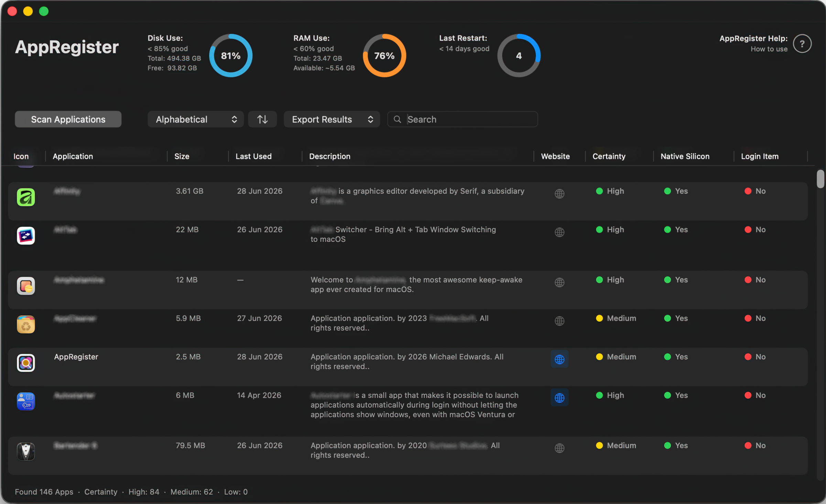Click the 14 Apr 2026 last used date
826x504 pixels.
(x=259, y=395)
